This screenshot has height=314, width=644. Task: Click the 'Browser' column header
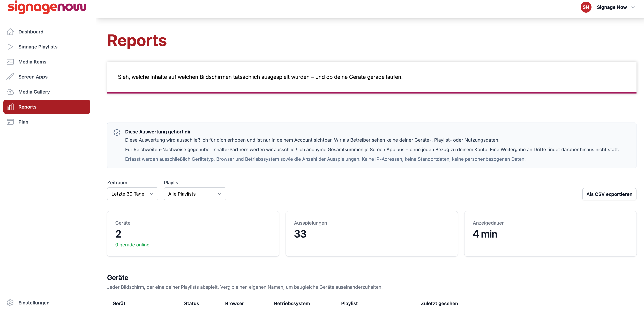coord(235,303)
